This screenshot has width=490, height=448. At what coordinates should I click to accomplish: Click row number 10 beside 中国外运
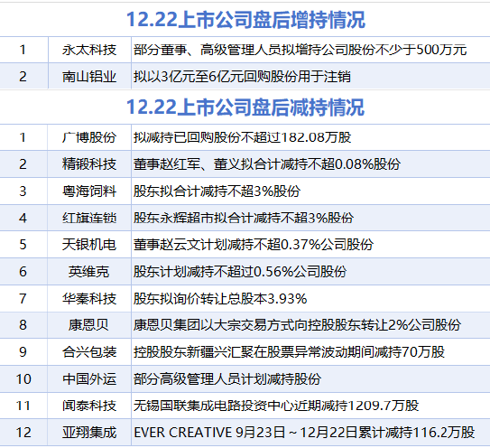[23, 378]
